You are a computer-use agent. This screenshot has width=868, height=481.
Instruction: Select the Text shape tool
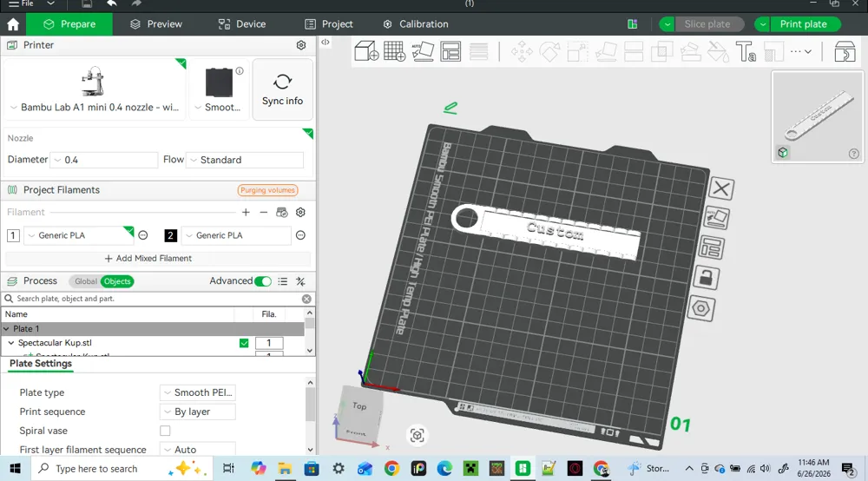tap(746, 52)
